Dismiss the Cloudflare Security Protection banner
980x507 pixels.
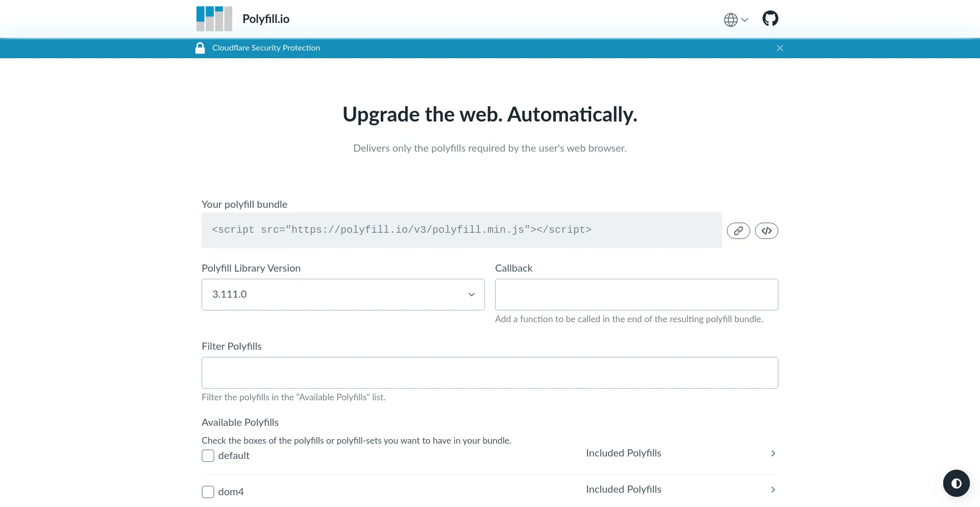tap(779, 48)
